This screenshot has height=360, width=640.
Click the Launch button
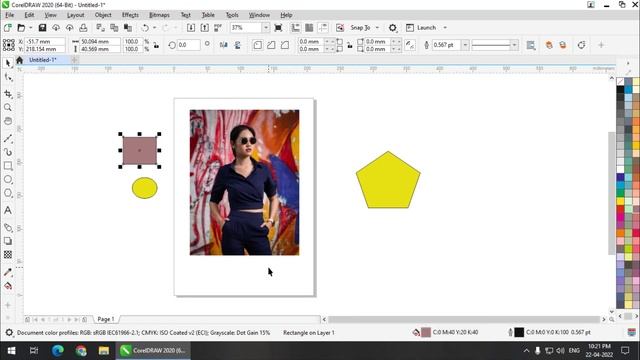(422, 28)
